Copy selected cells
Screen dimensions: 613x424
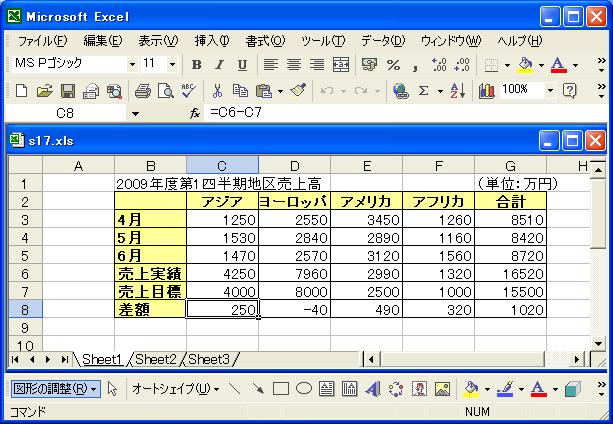(240, 91)
